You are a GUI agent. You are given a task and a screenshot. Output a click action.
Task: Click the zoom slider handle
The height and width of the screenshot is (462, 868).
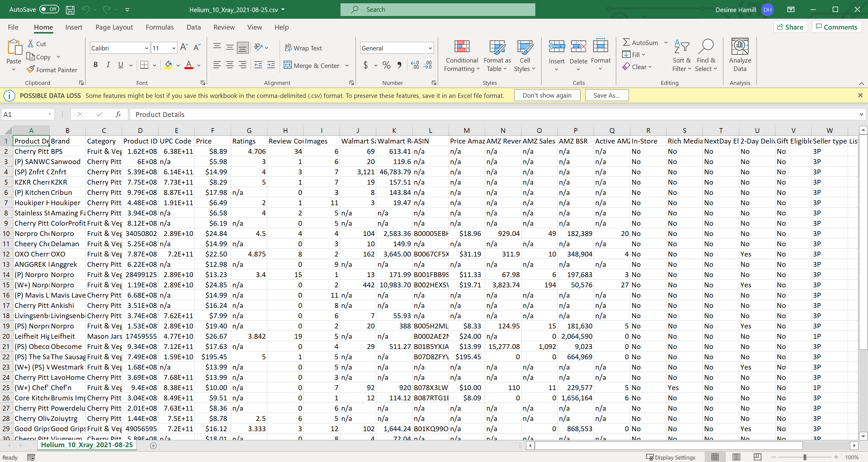point(805,457)
